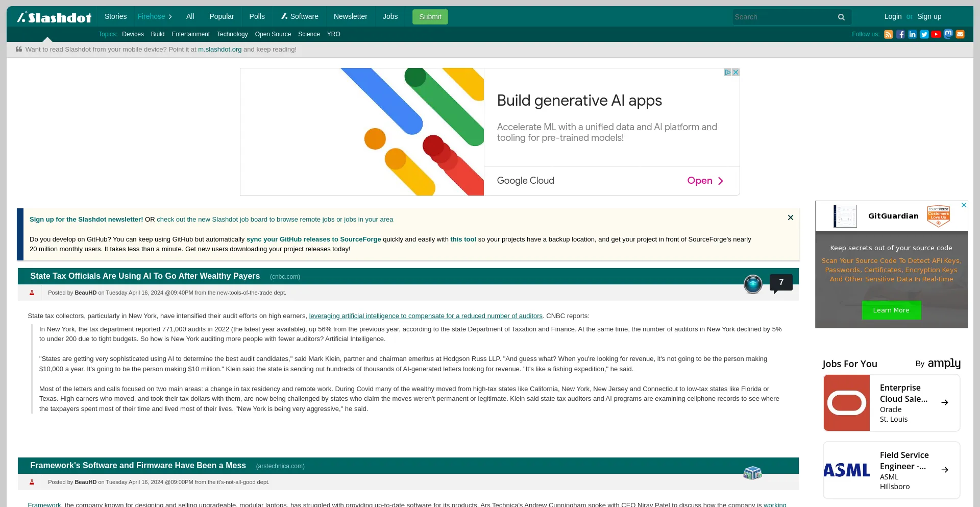Image resolution: width=980 pixels, height=507 pixels.
Task: Click the Oracle logo thumbnail
Action: pyautogui.click(x=847, y=403)
